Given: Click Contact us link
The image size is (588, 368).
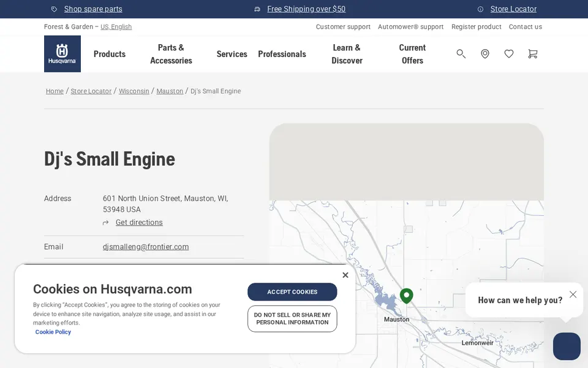Looking at the screenshot, I should (x=526, y=26).
